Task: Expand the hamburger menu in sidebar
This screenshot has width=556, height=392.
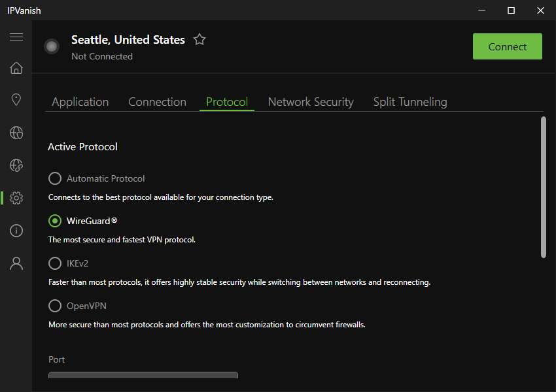Action: click(x=16, y=37)
